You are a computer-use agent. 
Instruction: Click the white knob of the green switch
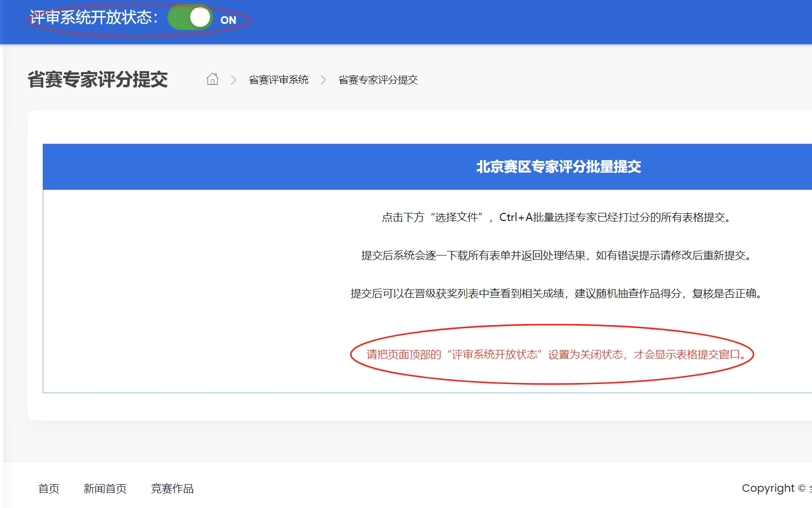click(200, 18)
